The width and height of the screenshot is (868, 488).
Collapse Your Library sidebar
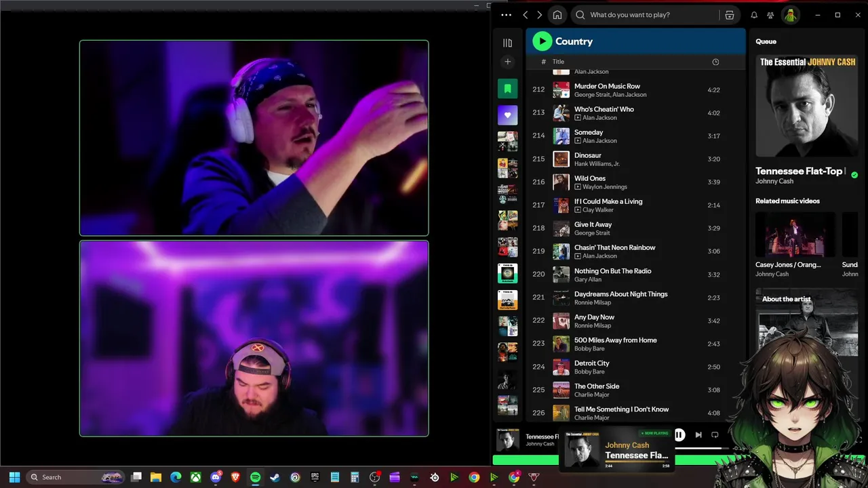tap(507, 43)
